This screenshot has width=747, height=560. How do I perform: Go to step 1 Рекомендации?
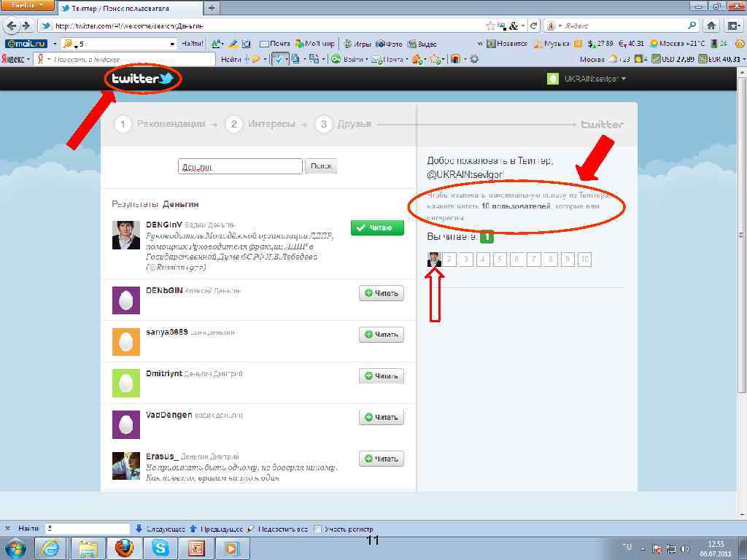pos(160,124)
